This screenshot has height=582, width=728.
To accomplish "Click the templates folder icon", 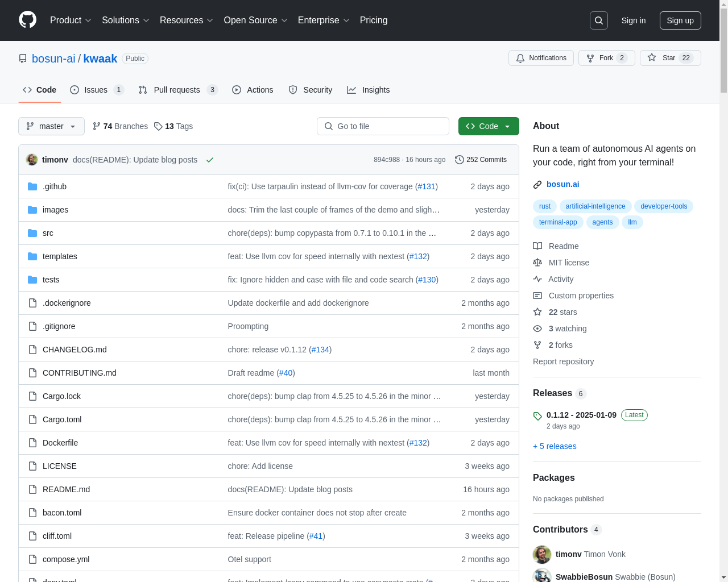I will [x=32, y=256].
